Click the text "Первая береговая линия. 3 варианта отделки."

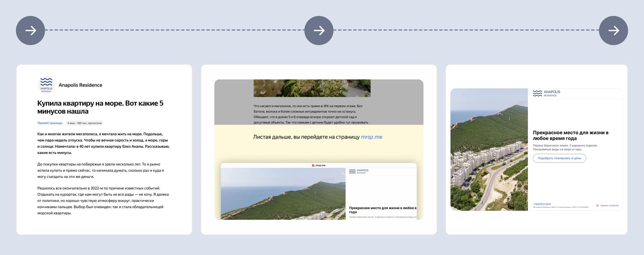[x=565, y=145]
